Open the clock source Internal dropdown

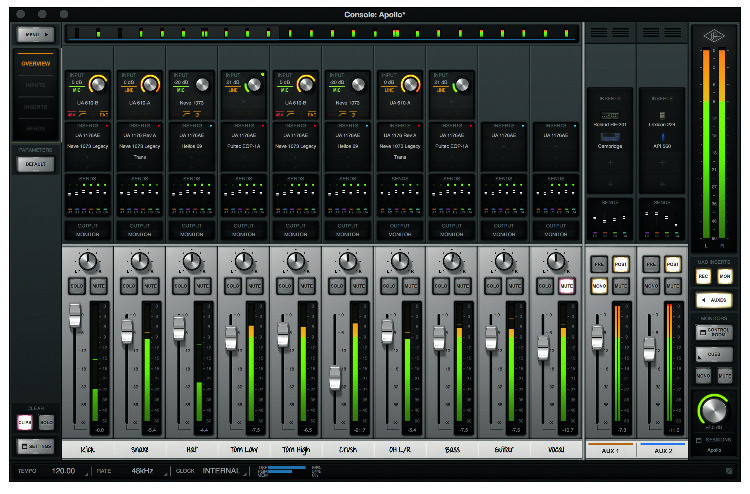(x=221, y=469)
